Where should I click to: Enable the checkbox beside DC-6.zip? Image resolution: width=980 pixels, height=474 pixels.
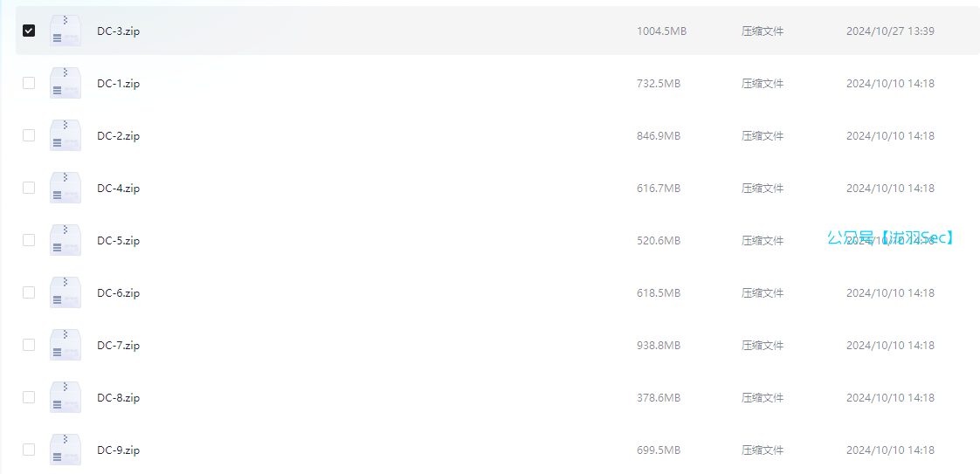click(x=29, y=292)
